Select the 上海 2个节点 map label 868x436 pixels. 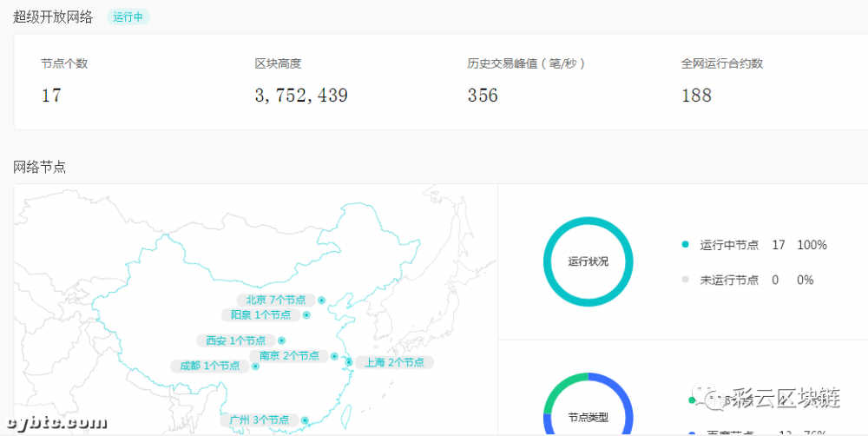(394, 362)
